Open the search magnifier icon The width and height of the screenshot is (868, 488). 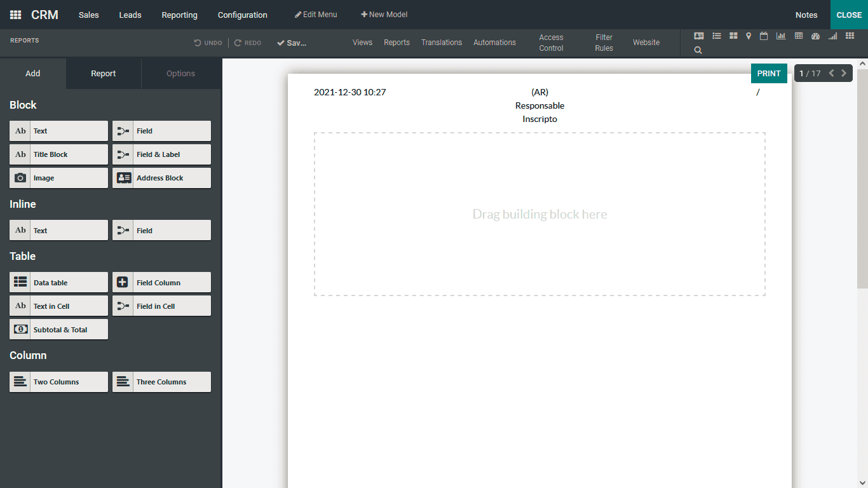(698, 50)
